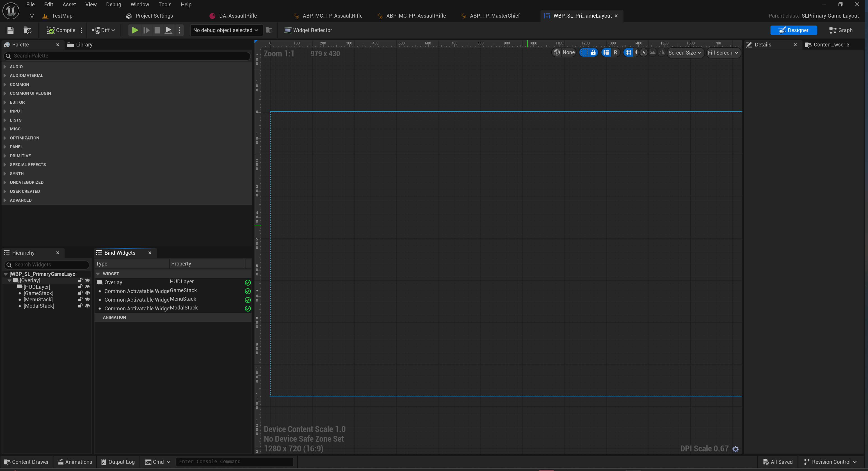
Task: Open the Asset menu
Action: (x=69, y=4)
